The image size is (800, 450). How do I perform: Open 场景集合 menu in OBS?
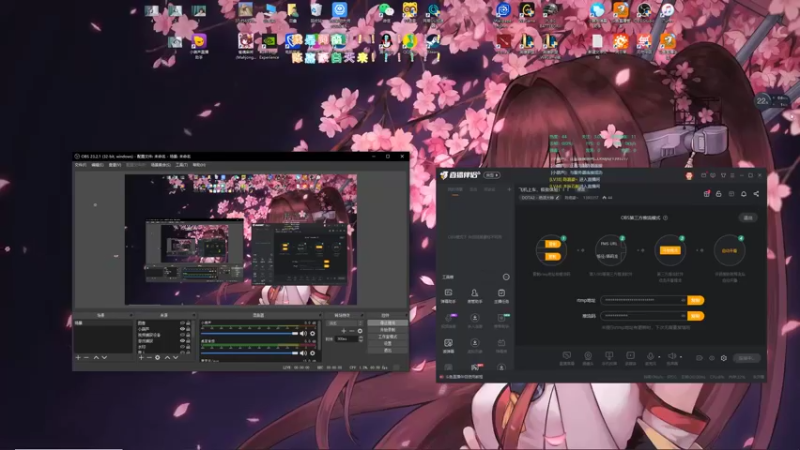point(160,165)
